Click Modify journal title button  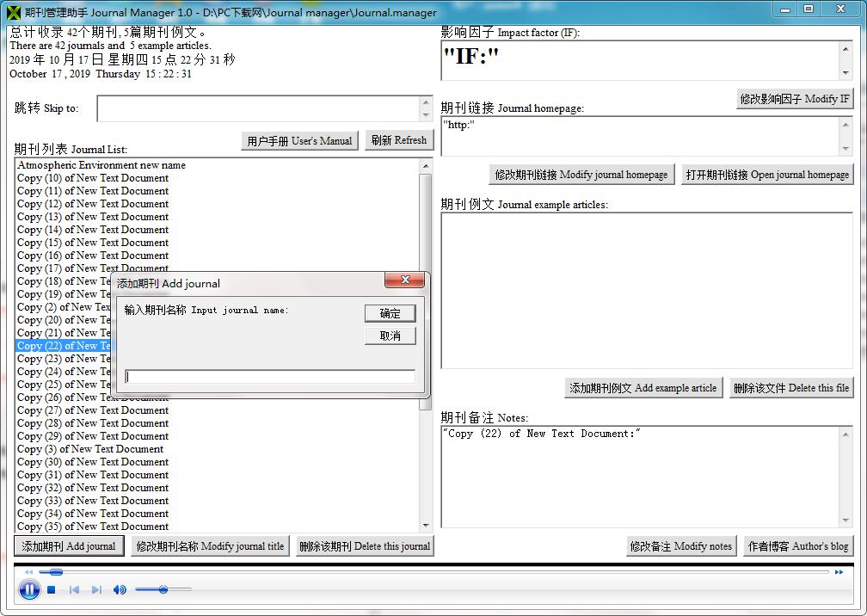[210, 546]
